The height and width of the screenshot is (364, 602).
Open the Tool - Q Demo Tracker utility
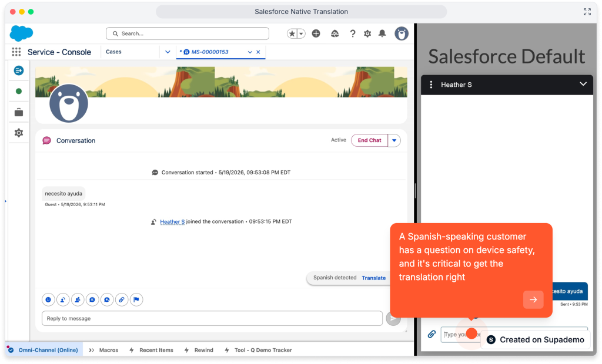click(x=259, y=350)
